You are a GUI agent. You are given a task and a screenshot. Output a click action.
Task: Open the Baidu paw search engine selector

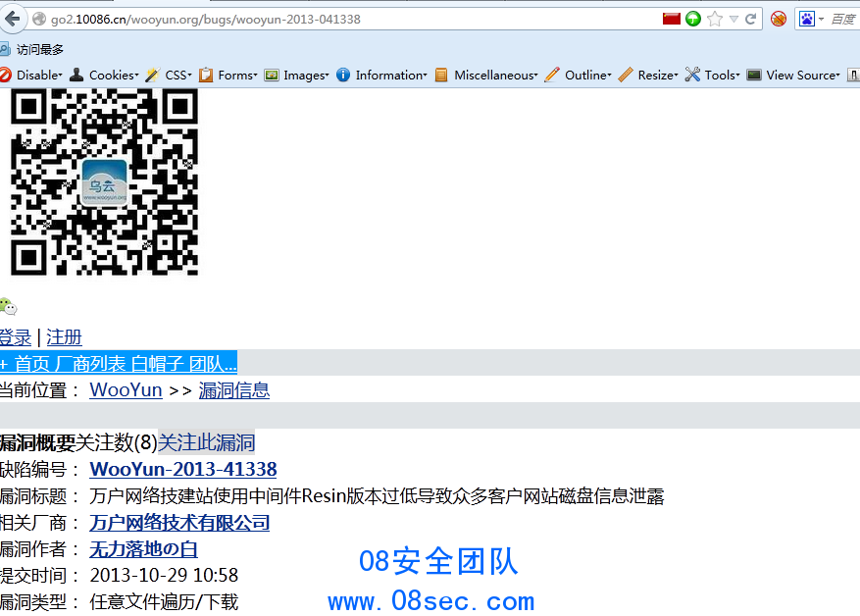[x=811, y=20]
